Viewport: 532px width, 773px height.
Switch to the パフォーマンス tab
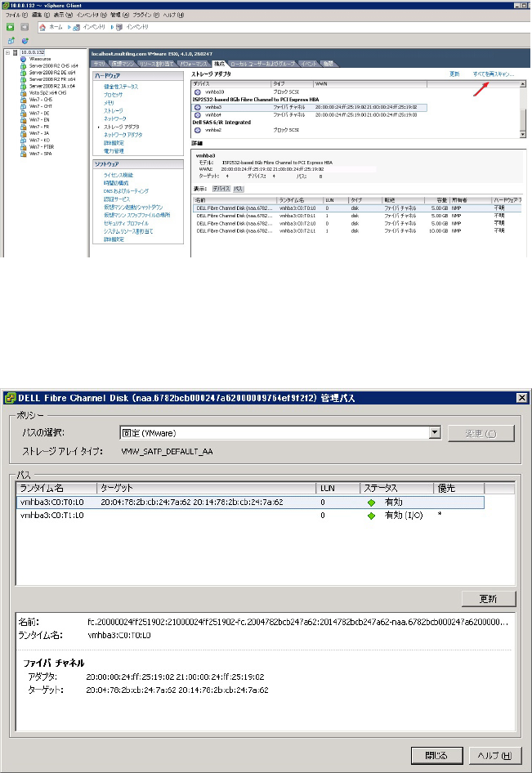coord(194,64)
